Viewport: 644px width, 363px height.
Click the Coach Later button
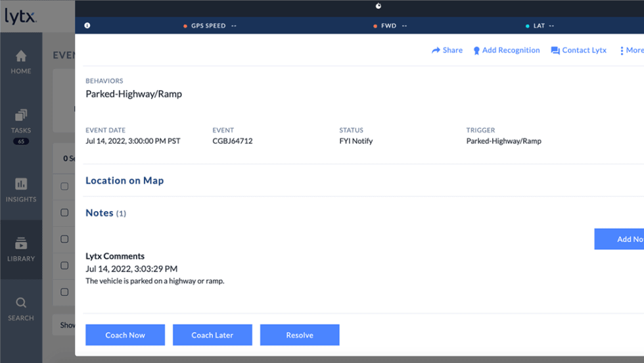(212, 335)
